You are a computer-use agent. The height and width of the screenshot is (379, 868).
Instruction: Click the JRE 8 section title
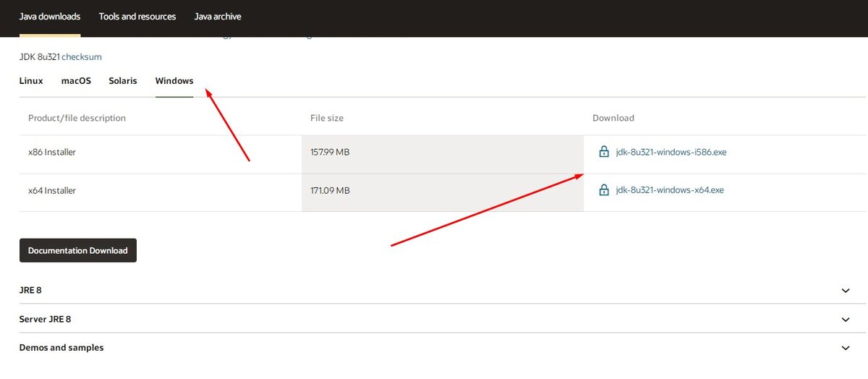(30, 290)
